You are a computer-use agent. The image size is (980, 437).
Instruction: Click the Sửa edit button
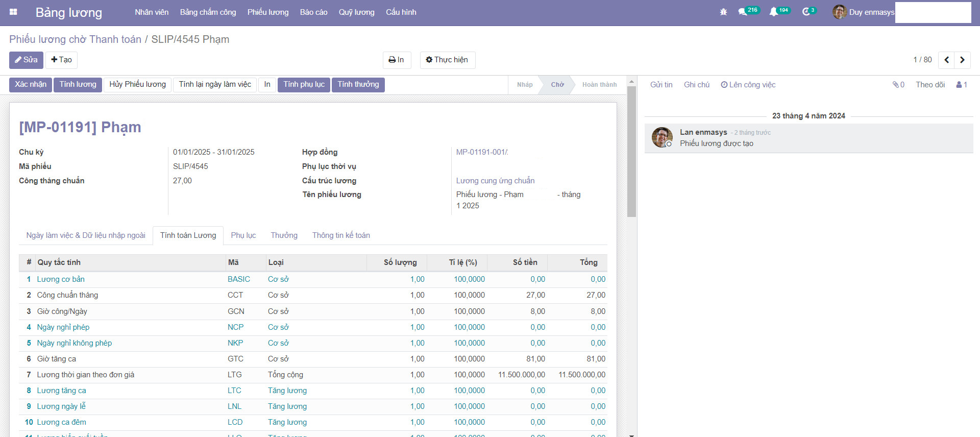(26, 60)
